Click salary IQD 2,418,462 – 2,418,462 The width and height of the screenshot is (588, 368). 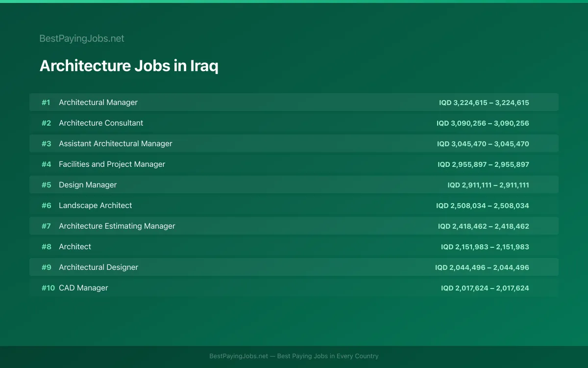484,226
